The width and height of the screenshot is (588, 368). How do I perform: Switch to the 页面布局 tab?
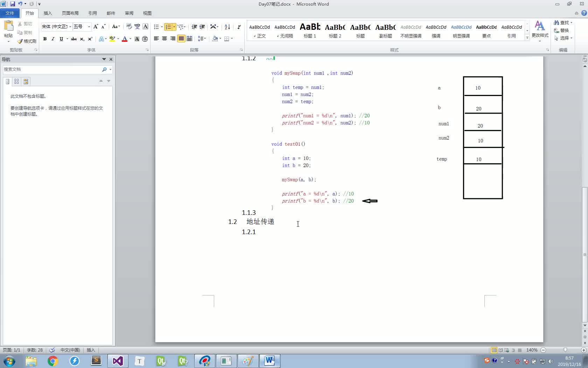pos(70,13)
